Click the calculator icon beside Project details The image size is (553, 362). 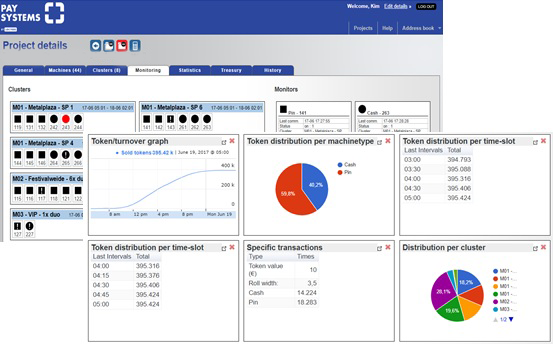135,46
